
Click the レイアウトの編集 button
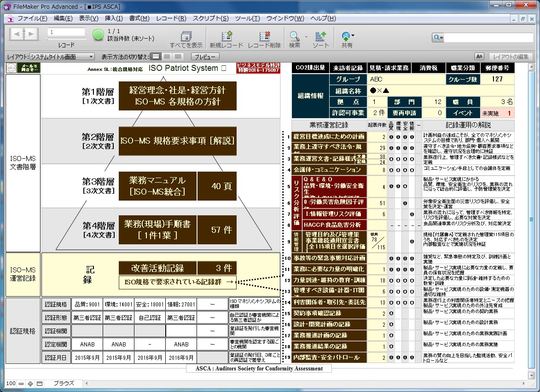click(x=511, y=57)
